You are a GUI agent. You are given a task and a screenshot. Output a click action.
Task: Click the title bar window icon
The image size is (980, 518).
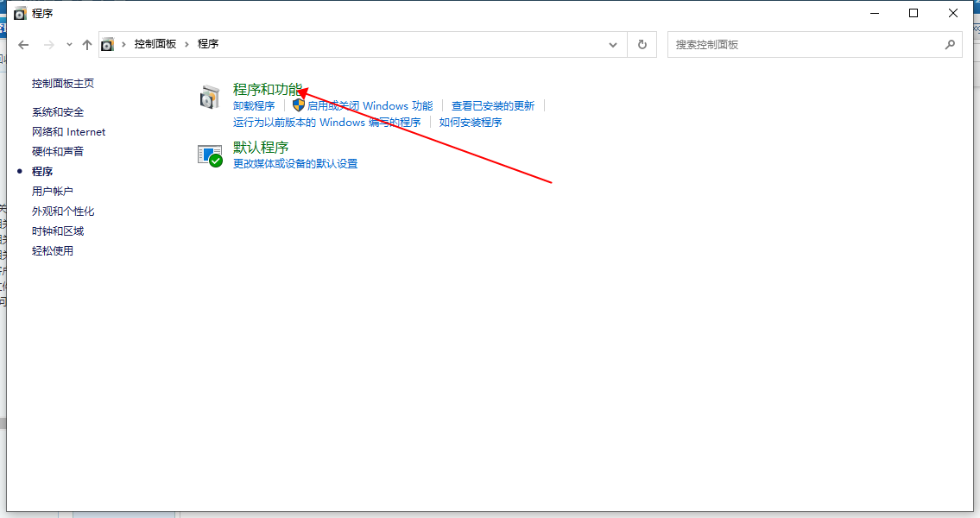click(x=20, y=13)
